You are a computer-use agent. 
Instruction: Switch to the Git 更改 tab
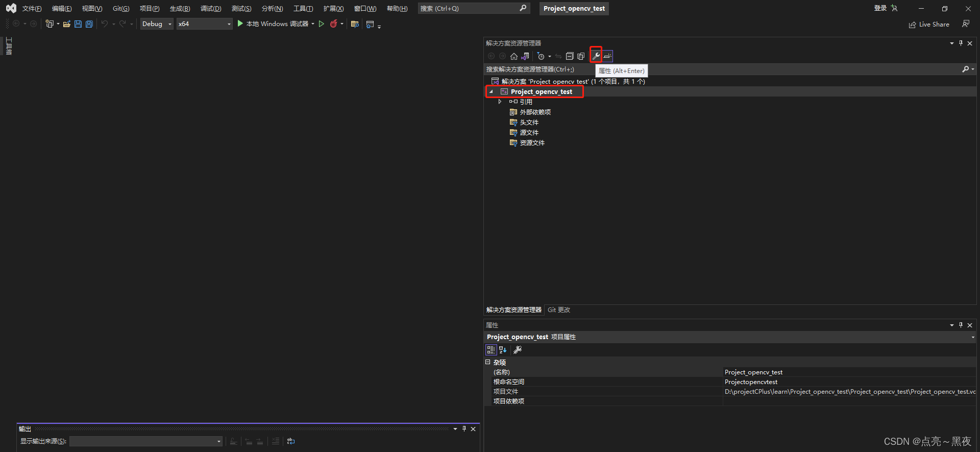[x=559, y=310]
